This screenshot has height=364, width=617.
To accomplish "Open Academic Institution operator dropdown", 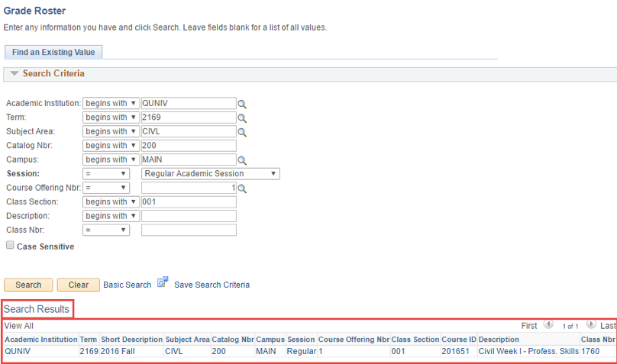I will (111, 104).
